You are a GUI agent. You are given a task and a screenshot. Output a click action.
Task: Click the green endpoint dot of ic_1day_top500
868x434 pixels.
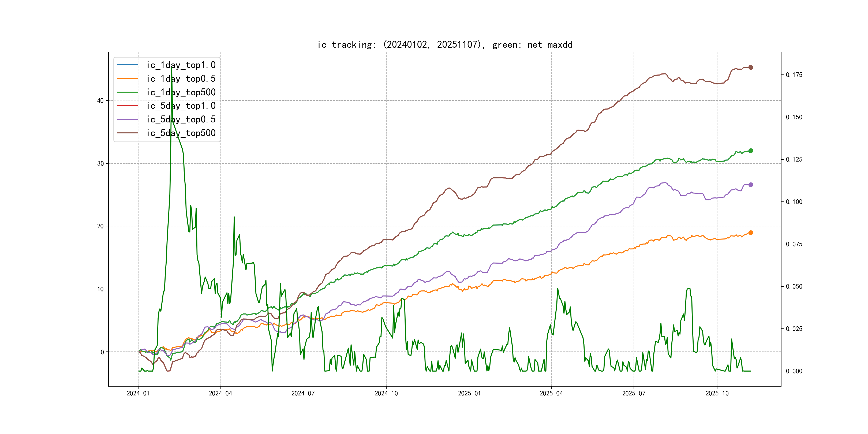click(750, 151)
